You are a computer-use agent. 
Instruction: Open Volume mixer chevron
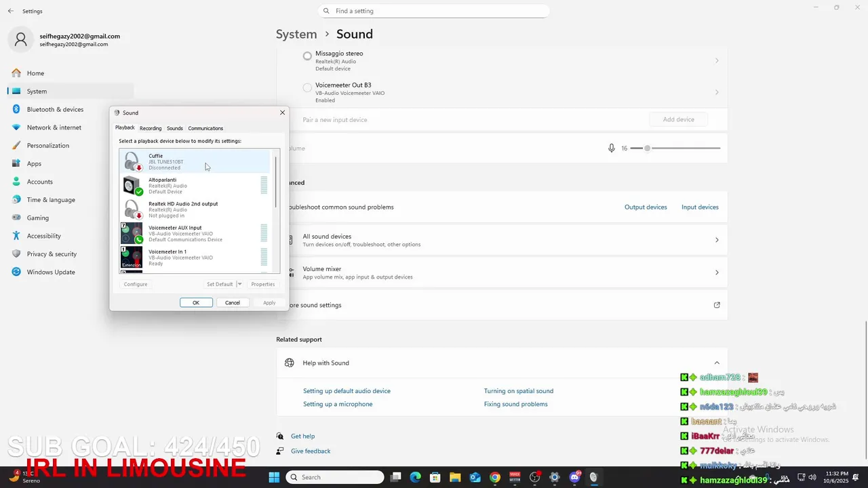coord(717,272)
